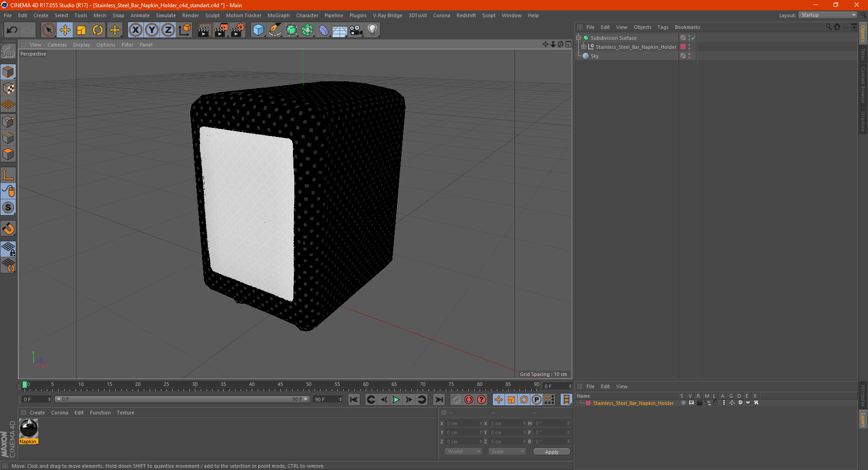Switch coordinate system icon
Screen dimensions: 868x470
184,30
